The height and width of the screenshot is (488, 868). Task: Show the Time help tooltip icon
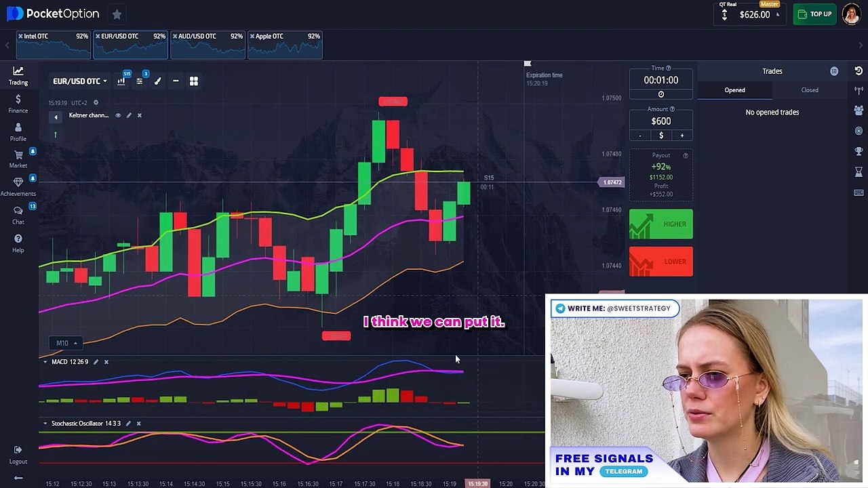coord(669,68)
